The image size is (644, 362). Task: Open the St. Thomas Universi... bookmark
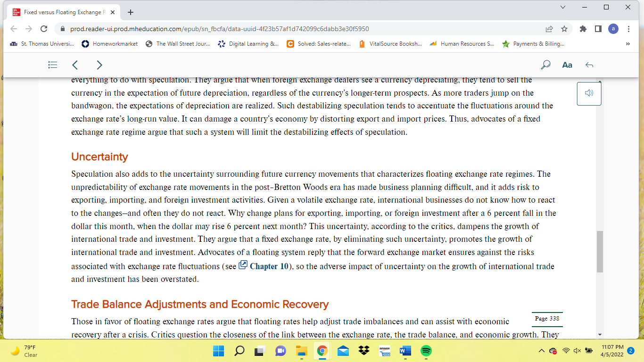tap(41, 44)
